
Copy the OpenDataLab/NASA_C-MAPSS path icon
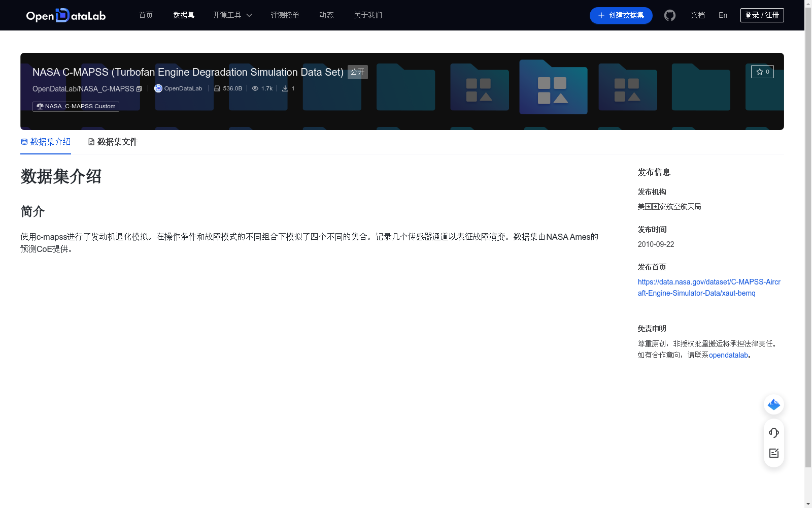(139, 89)
